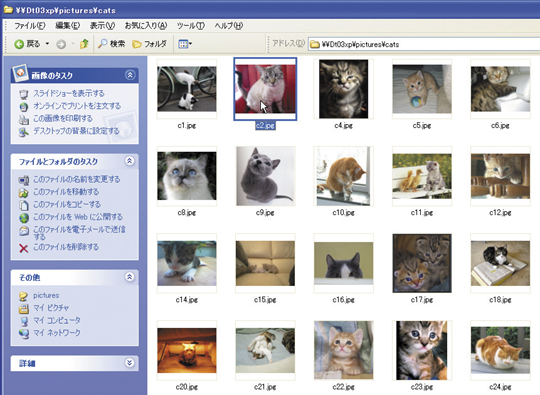540x395 pixels.
Task: Click the c24.jpg file name label
Action: click(x=500, y=387)
